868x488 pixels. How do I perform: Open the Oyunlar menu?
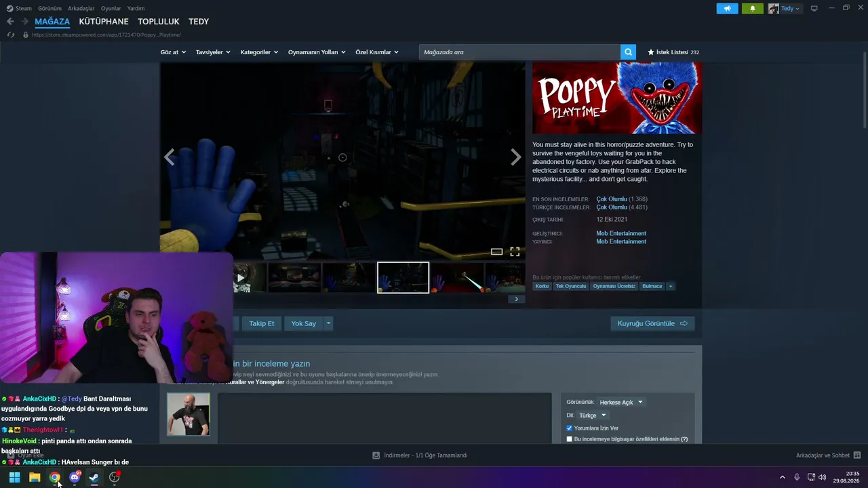tap(111, 9)
